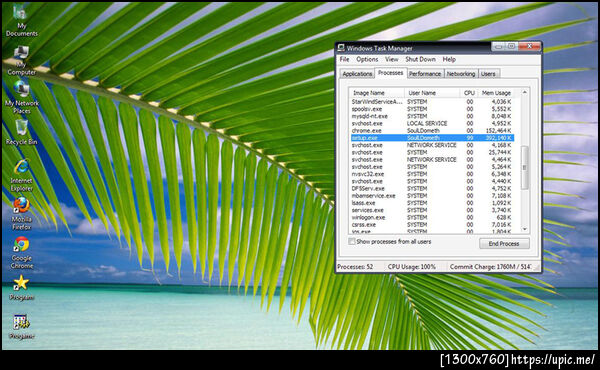This screenshot has height=370, width=600.
Task: Switch to the Users tab
Action: pyautogui.click(x=488, y=74)
